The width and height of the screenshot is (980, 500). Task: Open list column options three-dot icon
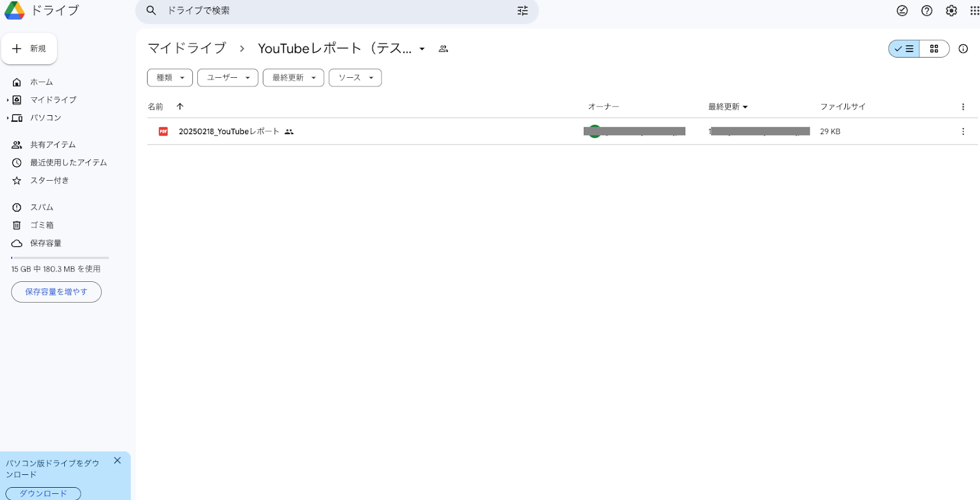[963, 107]
